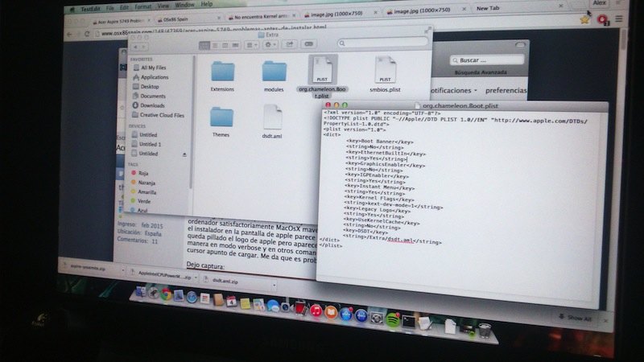Open the View menu

pyautogui.click(x=163, y=6)
